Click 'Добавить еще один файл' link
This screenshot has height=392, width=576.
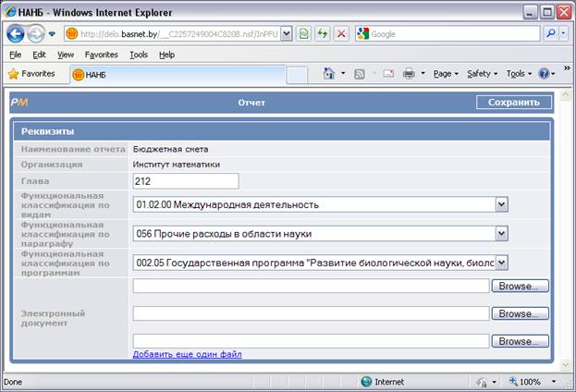pos(187,354)
